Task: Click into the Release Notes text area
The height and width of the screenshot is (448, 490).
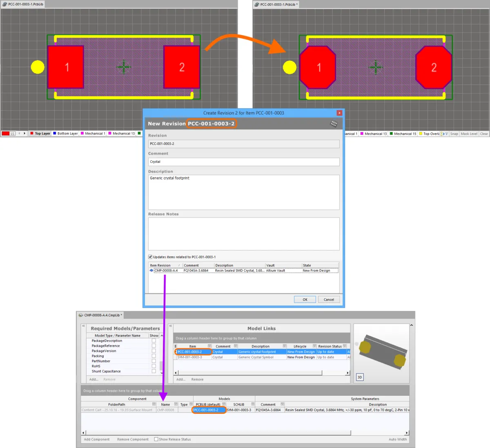Action: [244, 234]
